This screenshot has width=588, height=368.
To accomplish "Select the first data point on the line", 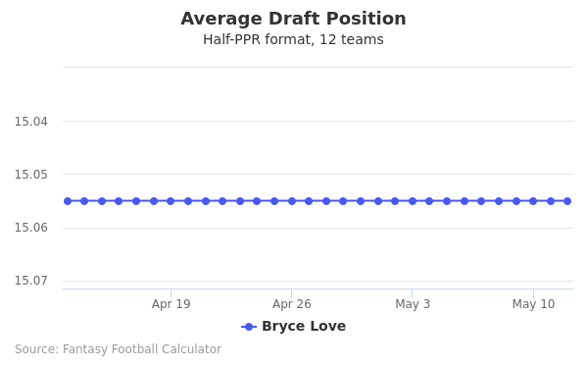I will 68,201.
